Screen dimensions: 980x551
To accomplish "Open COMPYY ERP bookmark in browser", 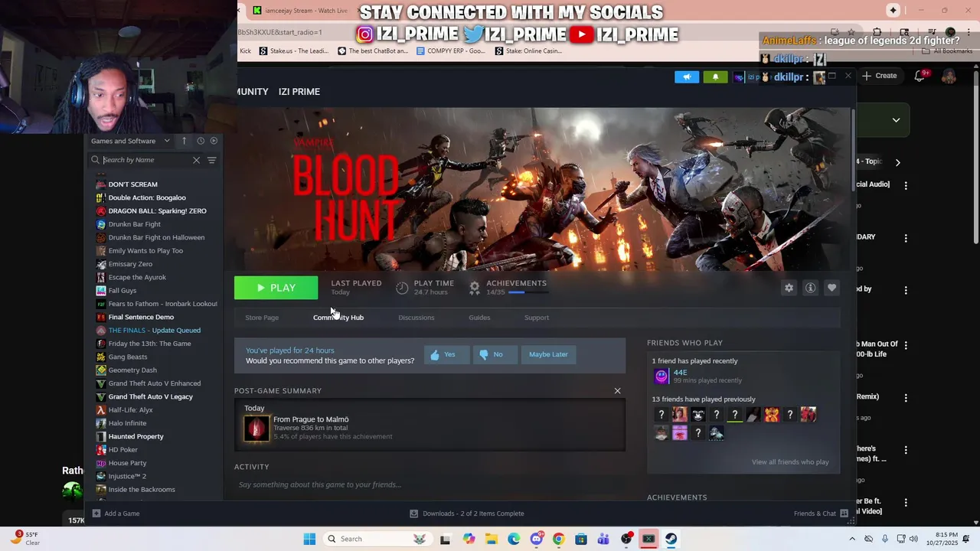I will 450,51.
